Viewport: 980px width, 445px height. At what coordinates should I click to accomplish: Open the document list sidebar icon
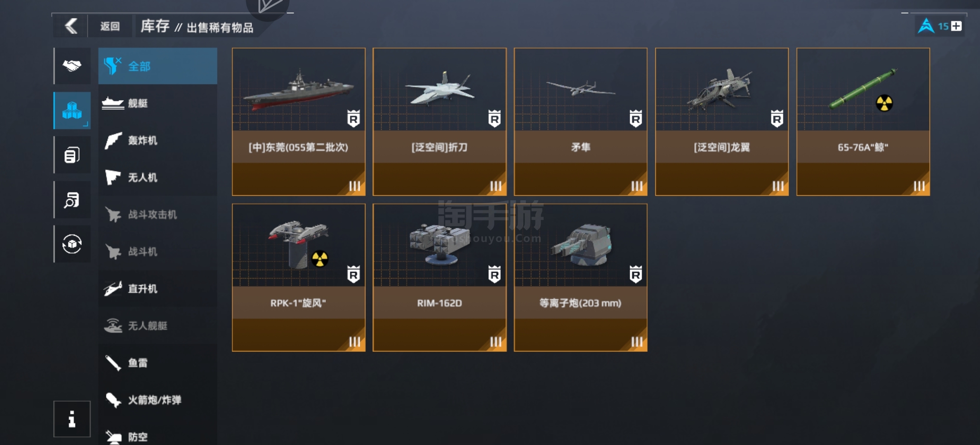72,155
